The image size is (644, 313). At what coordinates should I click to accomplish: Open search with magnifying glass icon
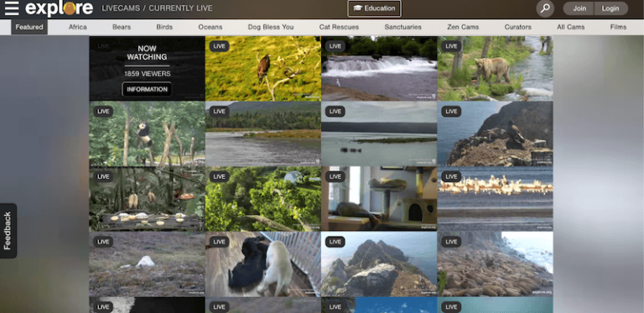pyautogui.click(x=545, y=8)
